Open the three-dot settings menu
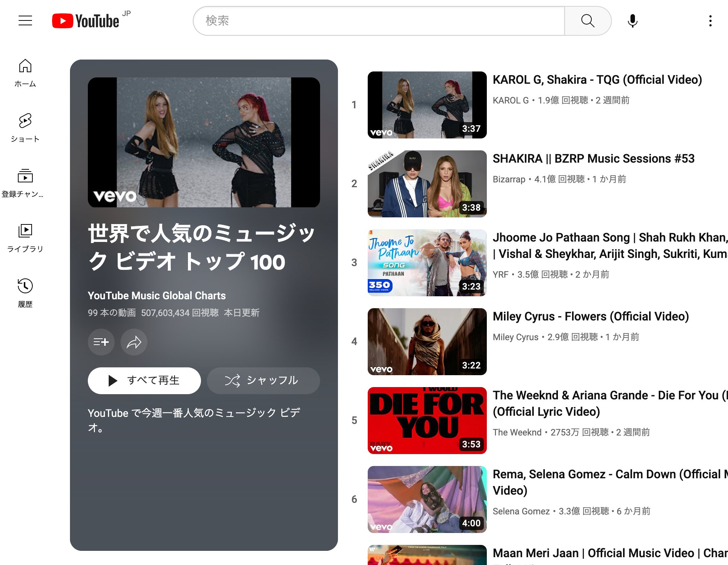 pos(710,21)
